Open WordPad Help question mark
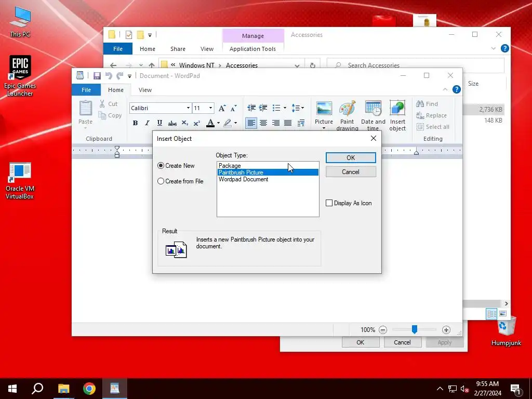Image resolution: width=532 pixels, height=399 pixels. pos(457,89)
